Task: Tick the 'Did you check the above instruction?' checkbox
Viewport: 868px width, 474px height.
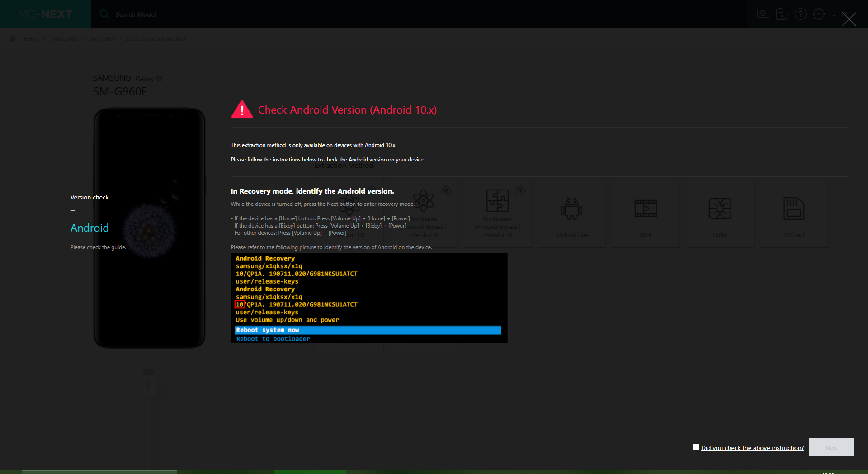Action: (x=696, y=447)
